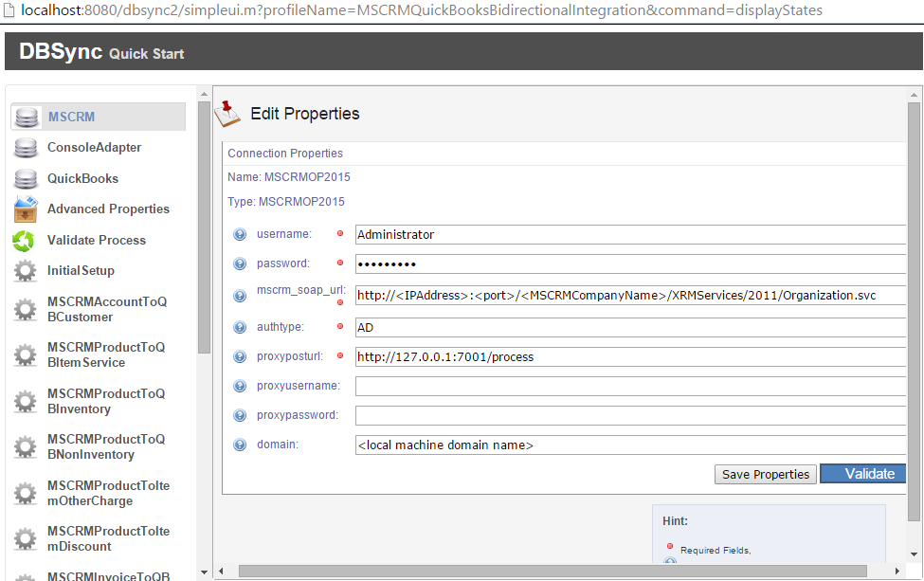Open Advanced Properties box icon
This screenshot has width=924, height=581.
pos(27,209)
